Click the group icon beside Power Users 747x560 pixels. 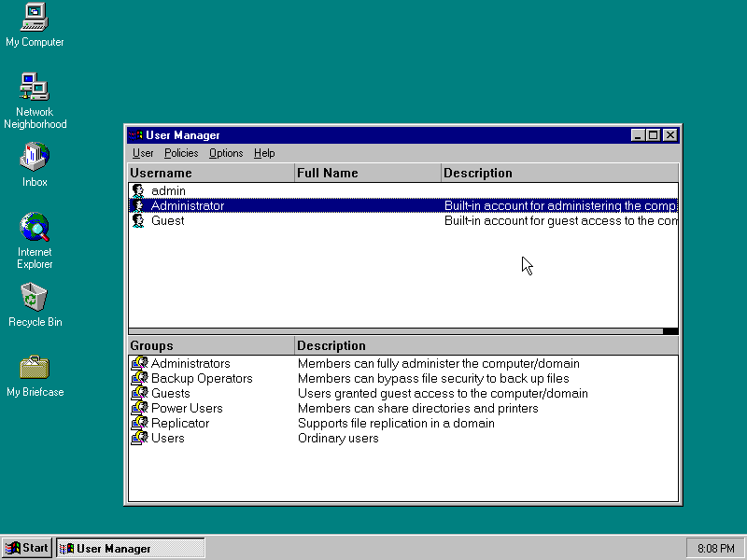point(139,408)
